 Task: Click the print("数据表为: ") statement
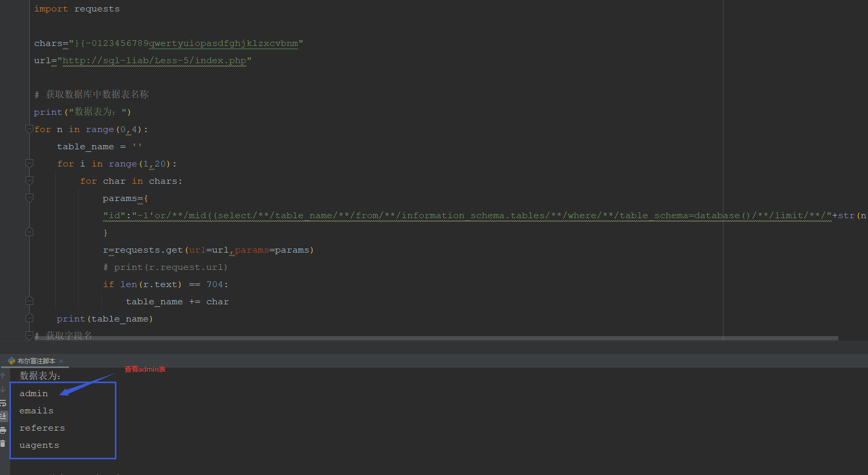click(82, 112)
